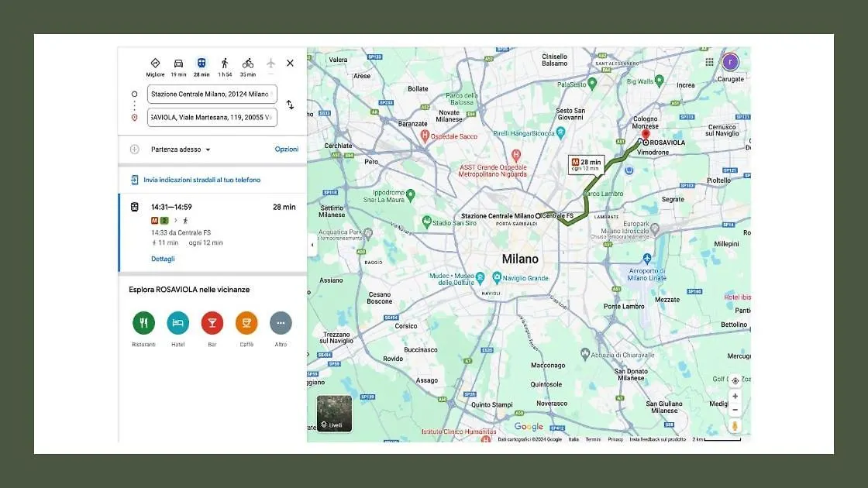The width and height of the screenshot is (868, 488).
Task: Zoom out of the map with minus
Action: coord(735,410)
